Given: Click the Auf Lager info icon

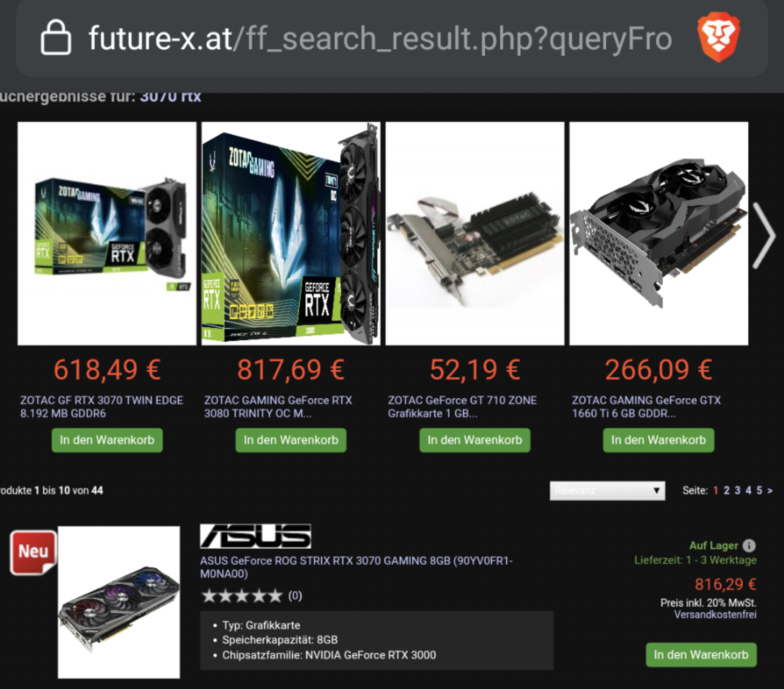Looking at the screenshot, I should tap(749, 545).
